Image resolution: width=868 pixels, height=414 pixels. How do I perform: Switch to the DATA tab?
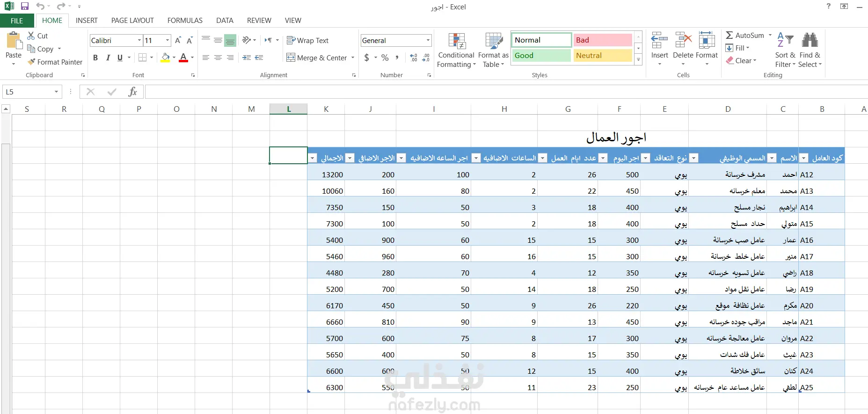225,21
